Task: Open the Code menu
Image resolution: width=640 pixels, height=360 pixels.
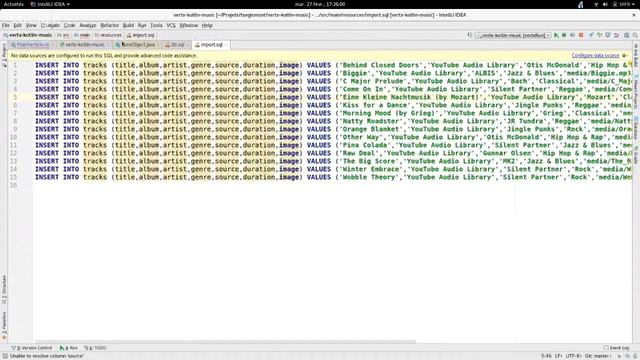Action: click(x=69, y=25)
